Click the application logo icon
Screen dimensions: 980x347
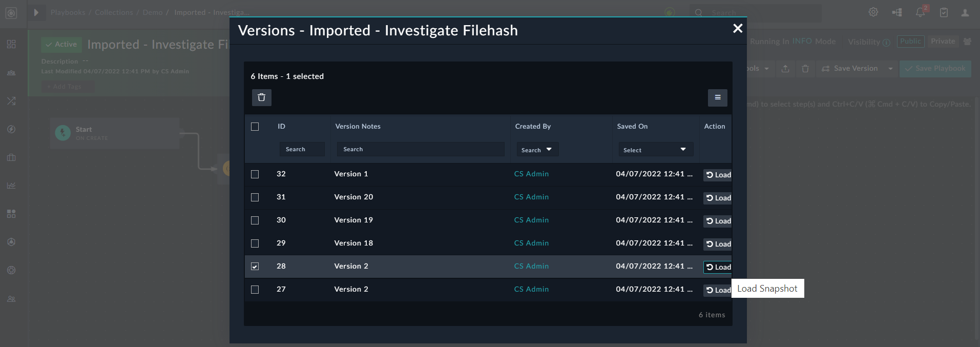point(11,13)
